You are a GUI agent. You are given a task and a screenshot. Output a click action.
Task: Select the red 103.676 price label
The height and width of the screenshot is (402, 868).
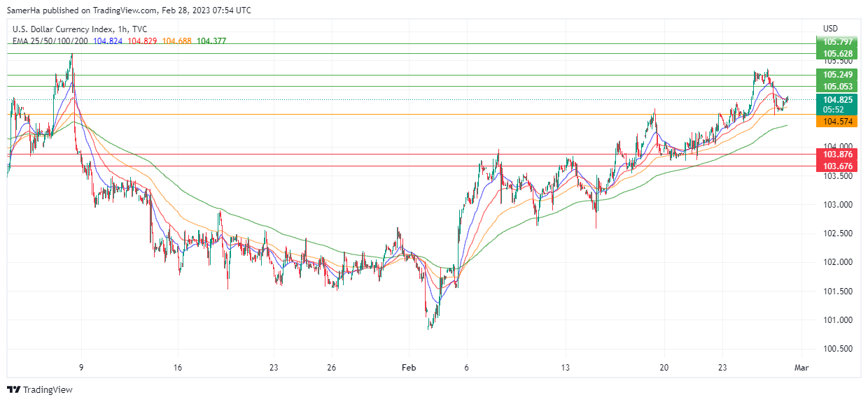[837, 166]
